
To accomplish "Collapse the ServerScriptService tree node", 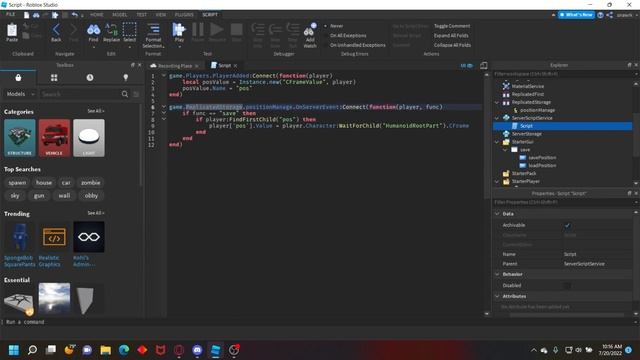I will (x=497, y=118).
